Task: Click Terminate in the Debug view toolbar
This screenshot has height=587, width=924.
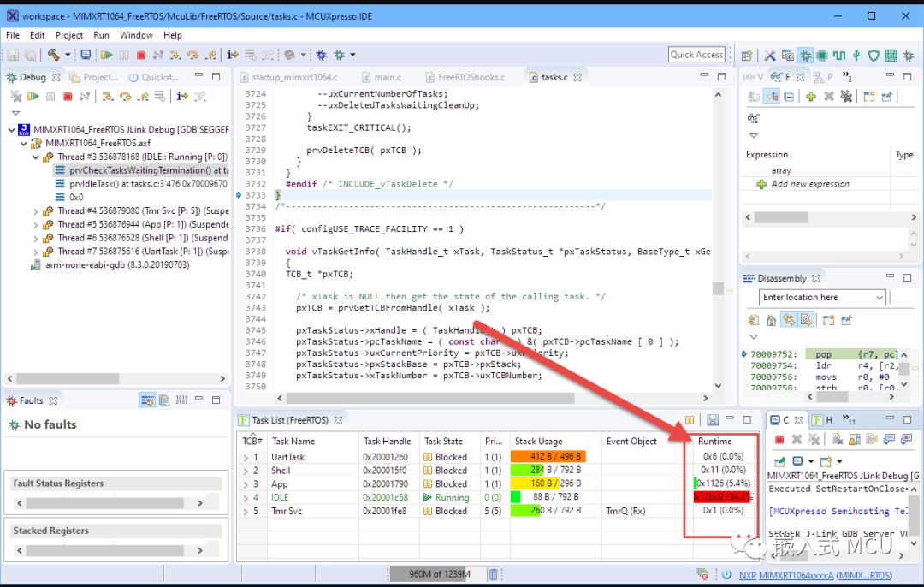Action: [x=68, y=96]
